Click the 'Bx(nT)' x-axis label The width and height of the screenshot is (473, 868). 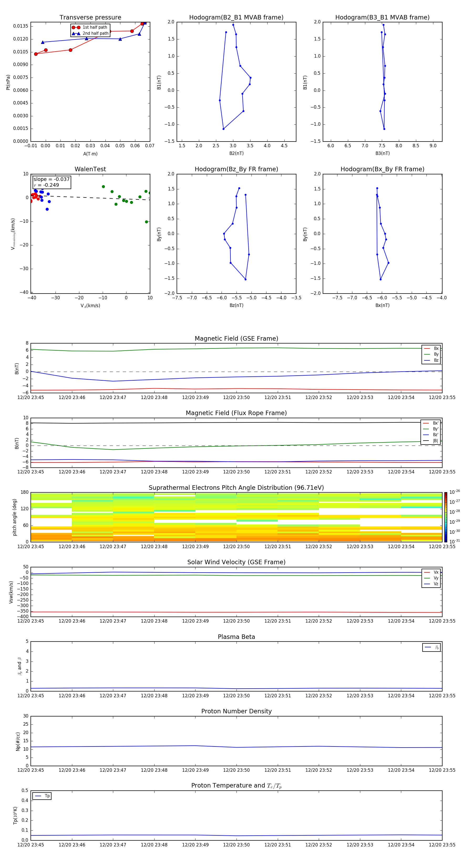382,305
